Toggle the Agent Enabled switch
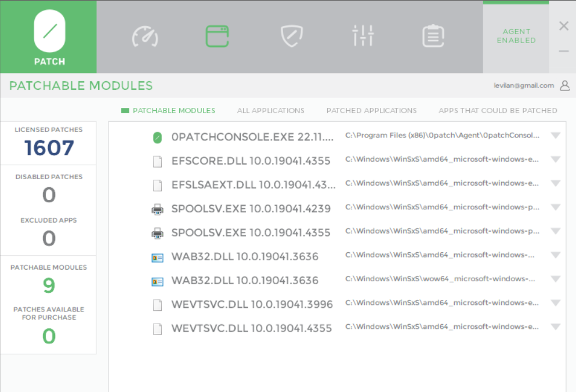This screenshot has height=392, width=576. point(516,36)
